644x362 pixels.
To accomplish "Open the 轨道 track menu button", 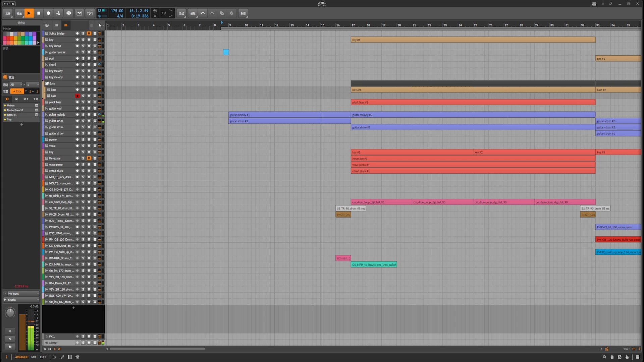I will click(243, 13).
